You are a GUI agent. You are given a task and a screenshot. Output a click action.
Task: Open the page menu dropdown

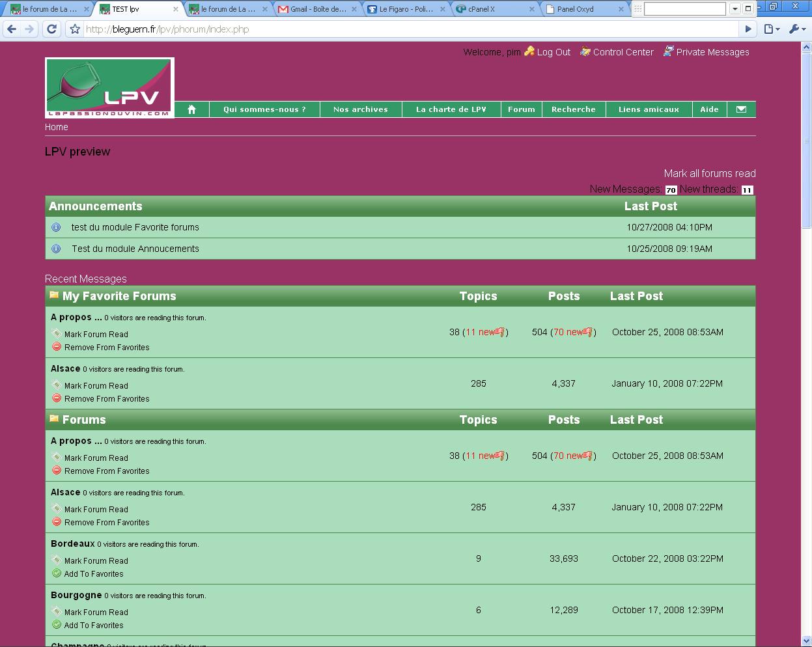tap(772, 29)
